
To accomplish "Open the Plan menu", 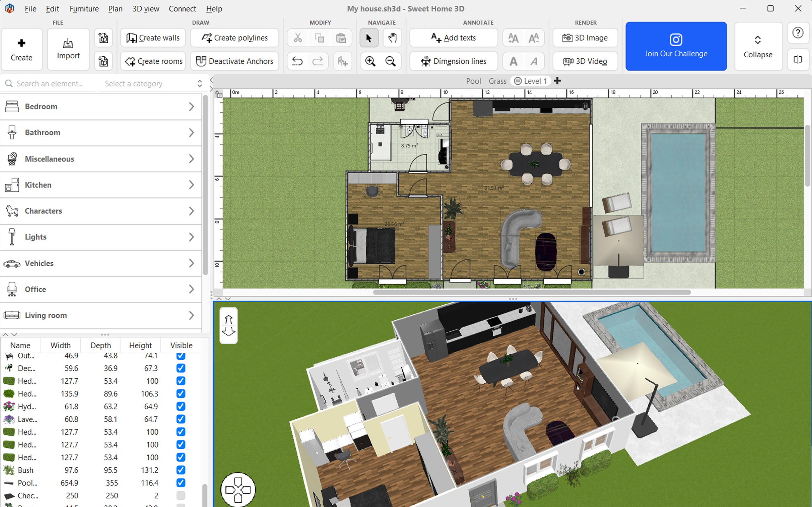I will coord(115,9).
